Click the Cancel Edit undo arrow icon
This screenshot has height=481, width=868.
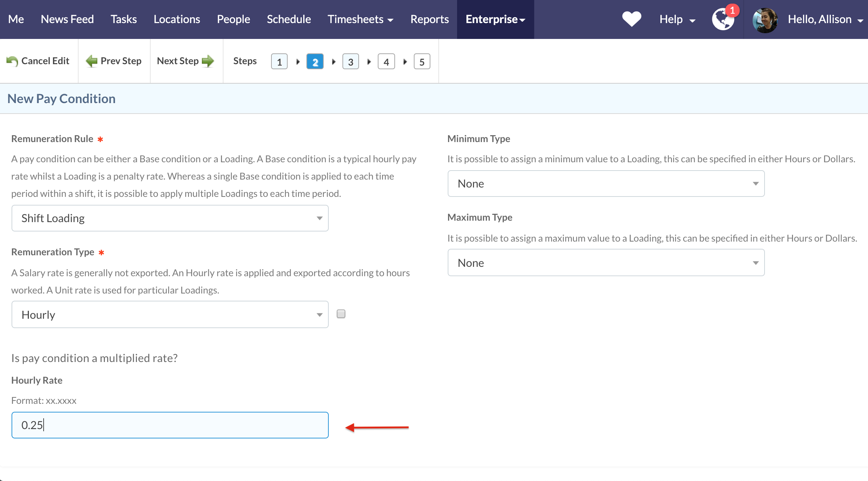12,61
